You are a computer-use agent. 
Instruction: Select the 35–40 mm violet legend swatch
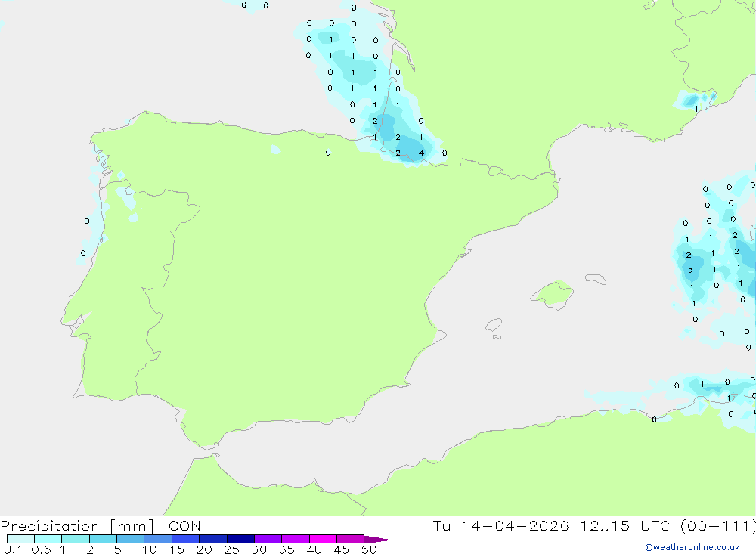pyautogui.click(x=296, y=539)
